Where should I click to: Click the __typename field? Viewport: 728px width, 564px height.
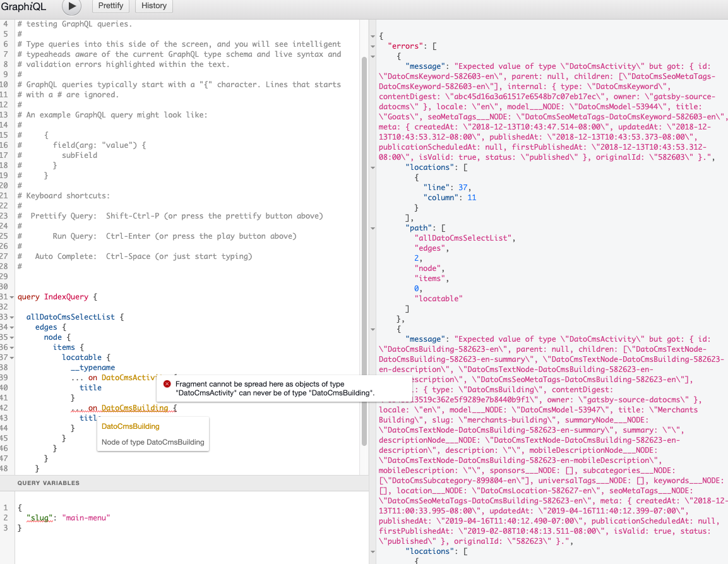tap(92, 368)
